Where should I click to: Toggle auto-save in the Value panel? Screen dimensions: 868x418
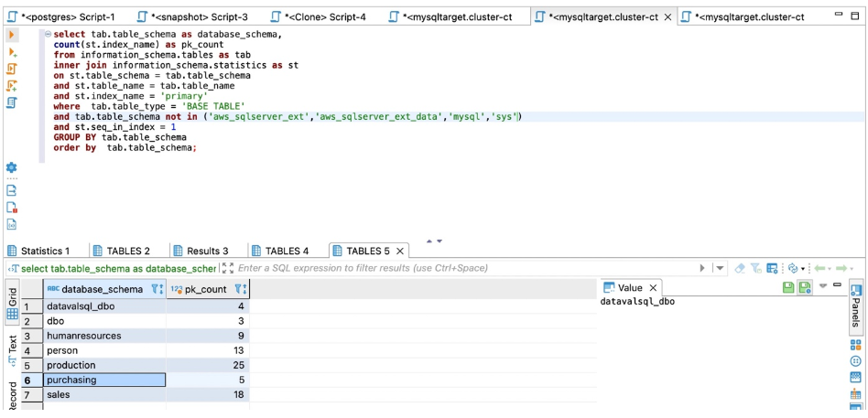(803, 287)
